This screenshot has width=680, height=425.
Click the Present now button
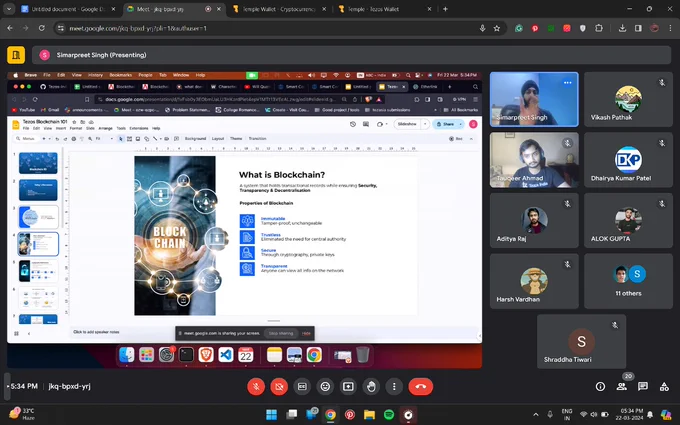(348, 386)
